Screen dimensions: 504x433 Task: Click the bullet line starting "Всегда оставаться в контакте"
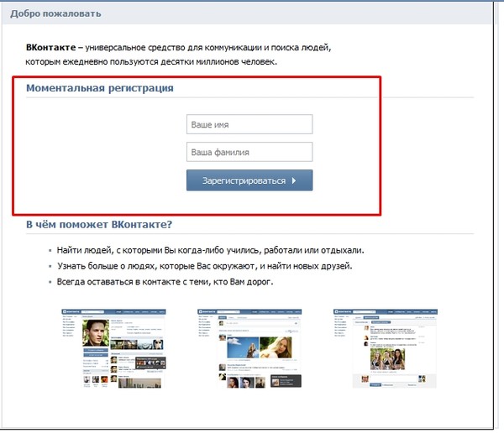pos(165,282)
